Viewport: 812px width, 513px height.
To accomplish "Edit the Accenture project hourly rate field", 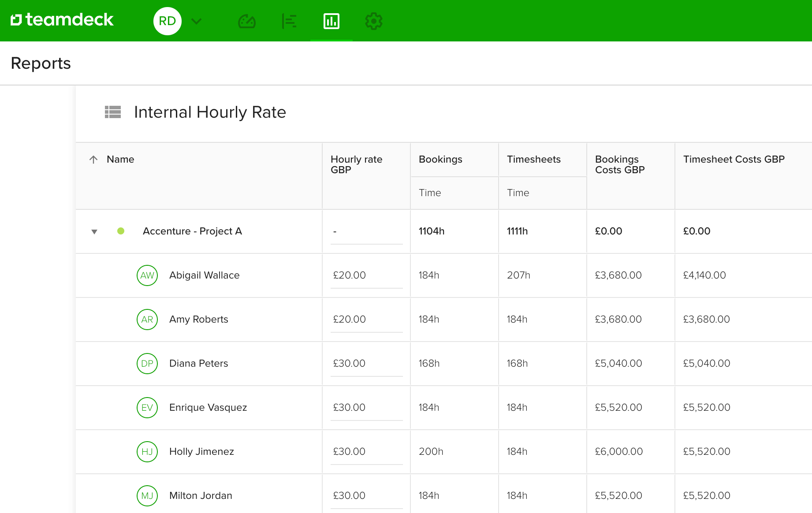I will coord(366,232).
